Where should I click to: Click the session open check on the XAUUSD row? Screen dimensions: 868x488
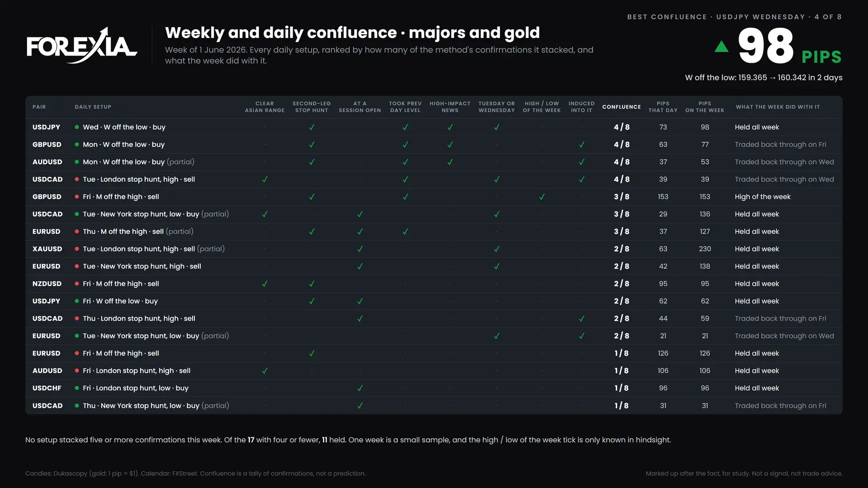click(360, 249)
